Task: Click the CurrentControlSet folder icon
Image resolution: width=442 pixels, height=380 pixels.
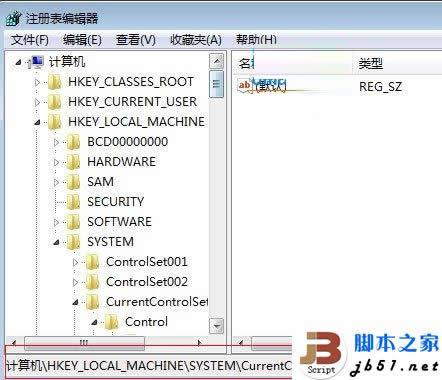Action: tap(92, 302)
